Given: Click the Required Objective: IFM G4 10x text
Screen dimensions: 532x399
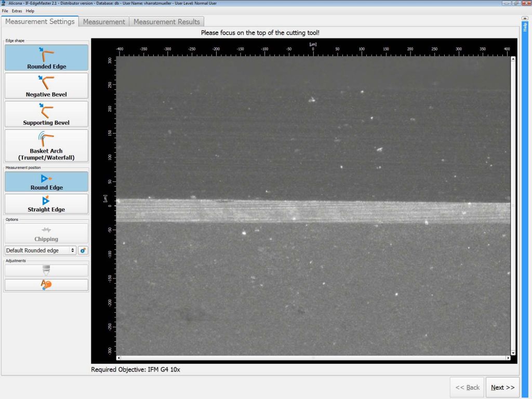Looking at the screenshot, I should pos(136,369).
